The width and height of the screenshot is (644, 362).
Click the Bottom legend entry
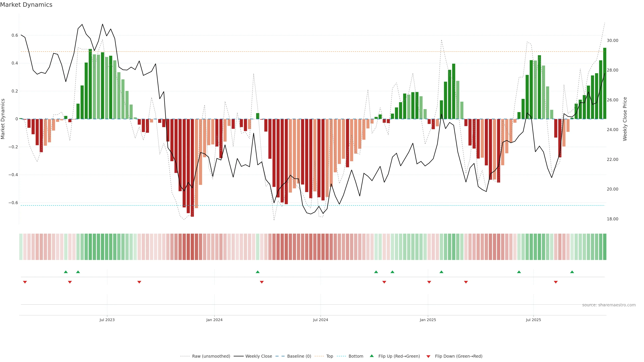(356, 356)
